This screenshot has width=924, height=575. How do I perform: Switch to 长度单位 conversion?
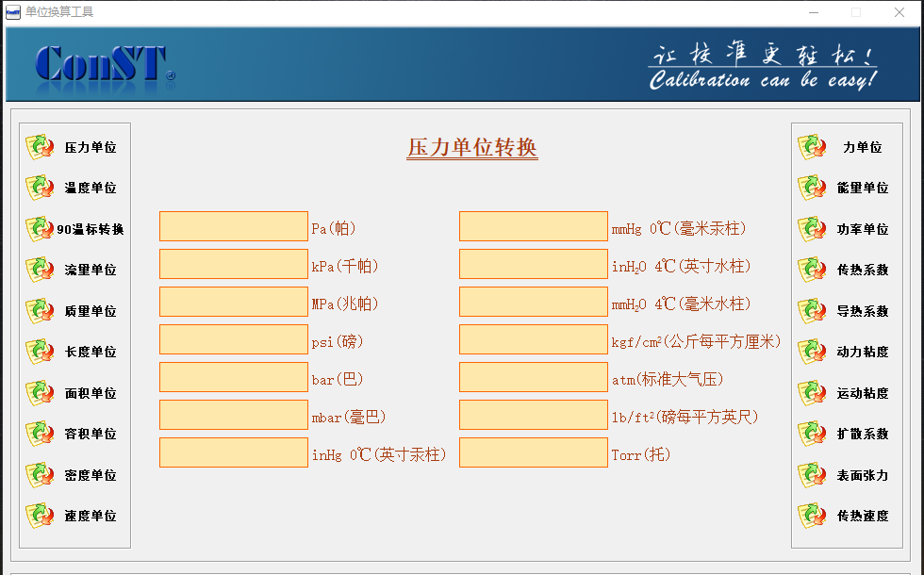pos(90,352)
